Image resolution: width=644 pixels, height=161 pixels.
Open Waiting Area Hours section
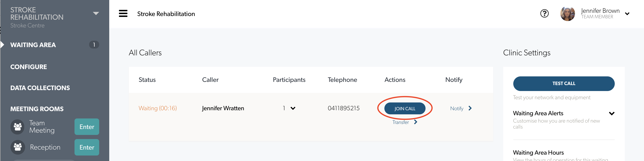(x=538, y=153)
